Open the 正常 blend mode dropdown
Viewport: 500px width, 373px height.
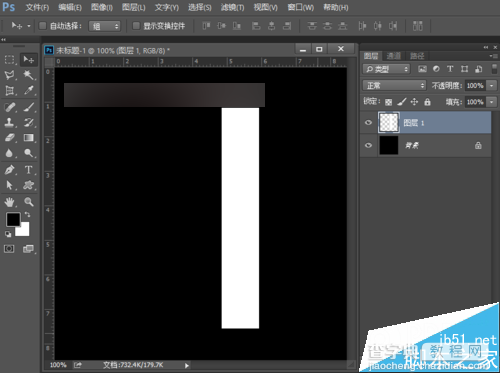point(395,85)
